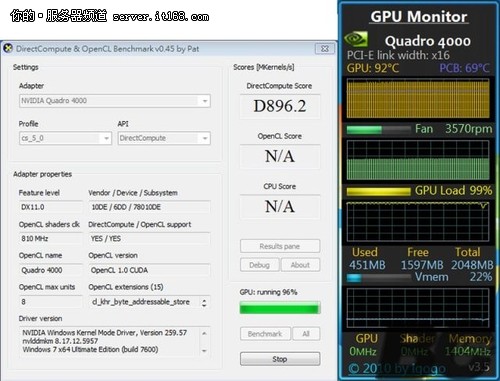Click the All button
500x381 pixels.
pyautogui.click(x=306, y=334)
